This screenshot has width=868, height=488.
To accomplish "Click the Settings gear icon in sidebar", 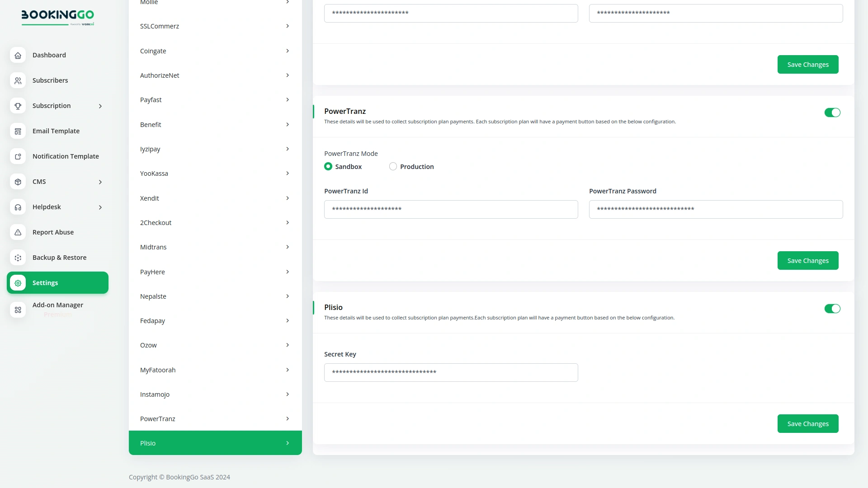I will (18, 283).
